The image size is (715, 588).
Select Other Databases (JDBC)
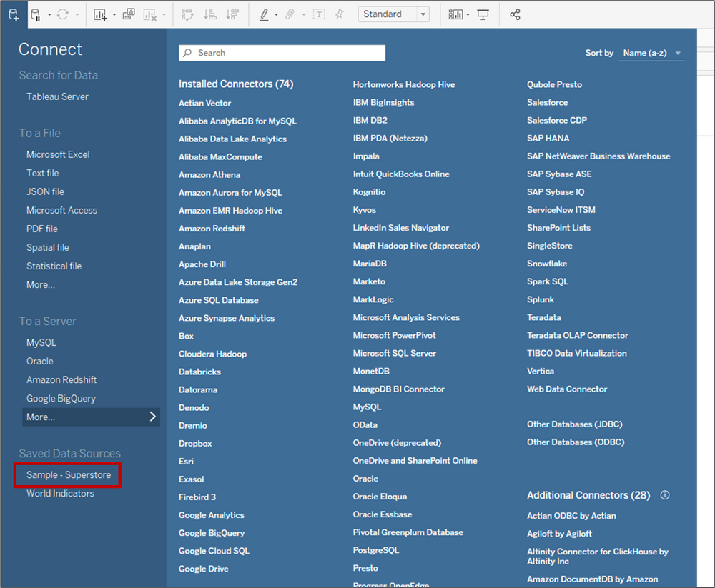575,424
